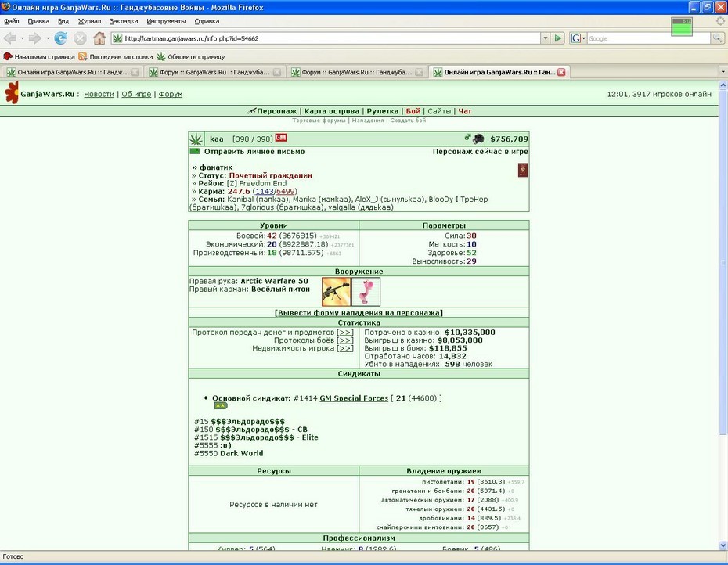Screen dimensions: 728x565
Task: Open the forward-history dropdown arrow
Action: click(x=47, y=38)
